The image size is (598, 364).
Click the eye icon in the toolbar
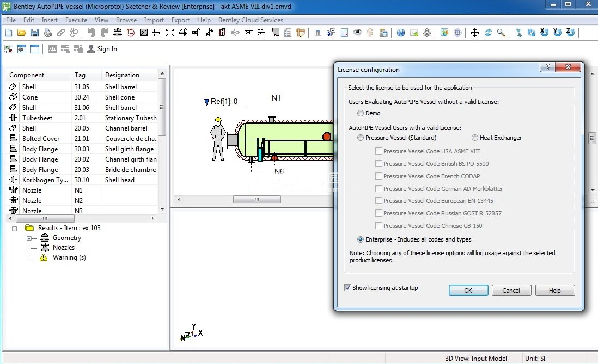pyautogui.click(x=357, y=33)
